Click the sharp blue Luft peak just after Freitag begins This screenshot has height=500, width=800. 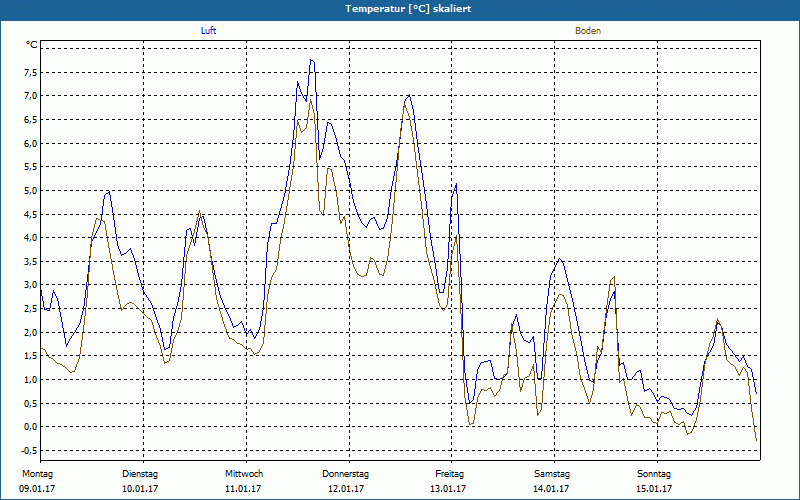pos(456,184)
